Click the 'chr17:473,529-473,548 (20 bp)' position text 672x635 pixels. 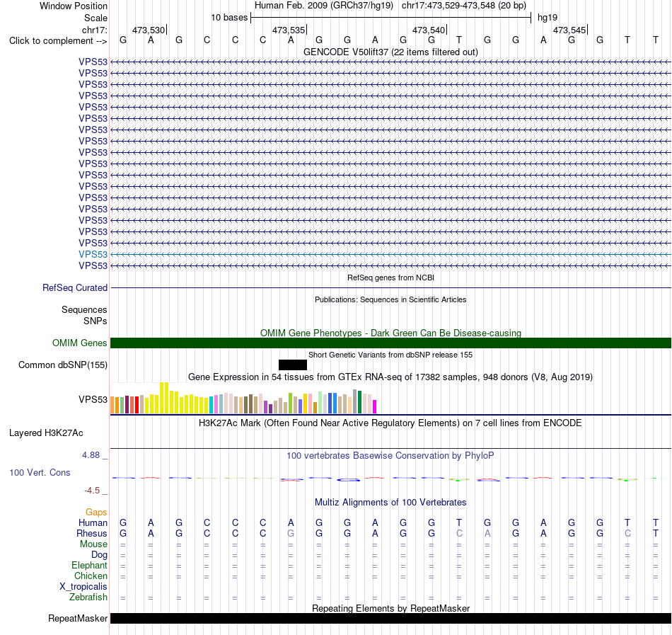click(x=464, y=6)
